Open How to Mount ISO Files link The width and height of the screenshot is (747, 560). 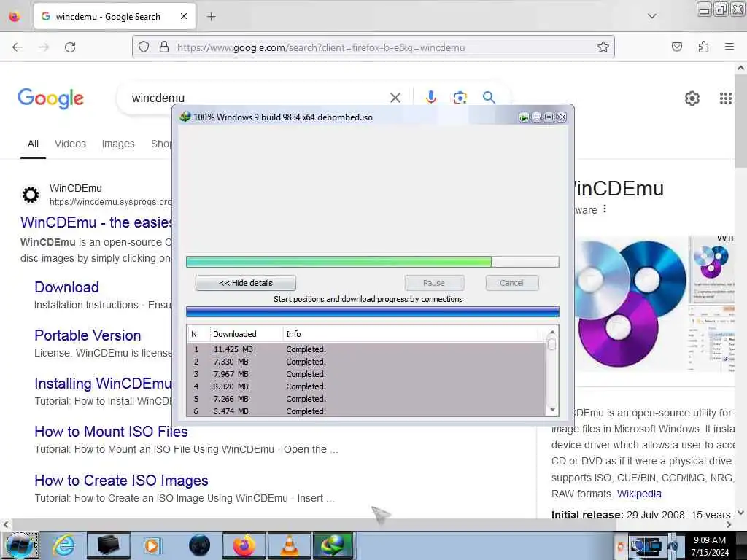[x=111, y=432]
